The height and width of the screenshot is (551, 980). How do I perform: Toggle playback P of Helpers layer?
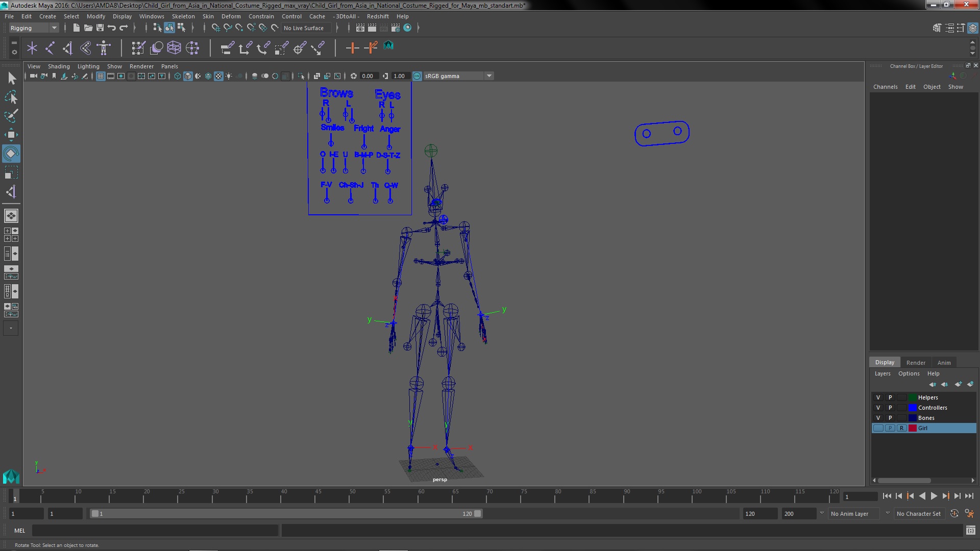(x=890, y=397)
